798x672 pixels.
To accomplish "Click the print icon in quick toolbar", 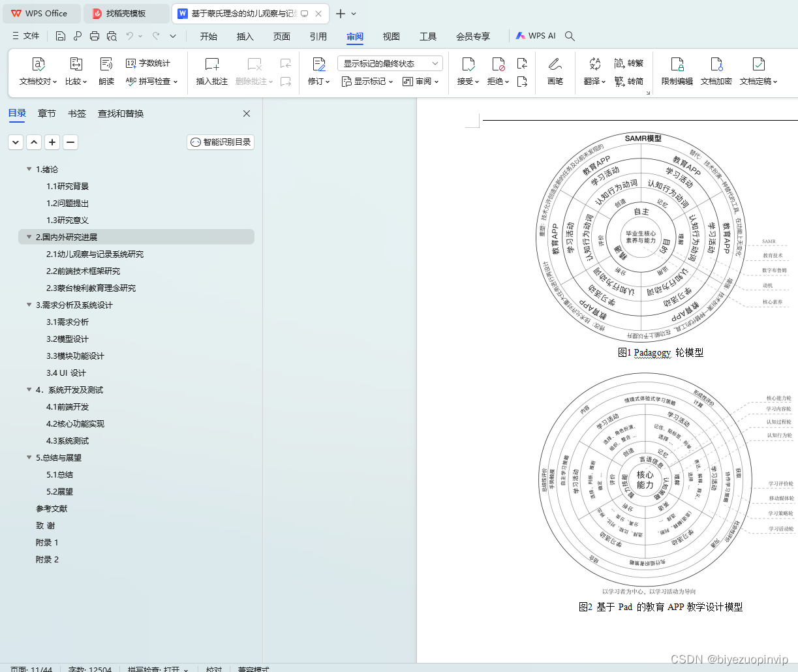I will (95, 36).
